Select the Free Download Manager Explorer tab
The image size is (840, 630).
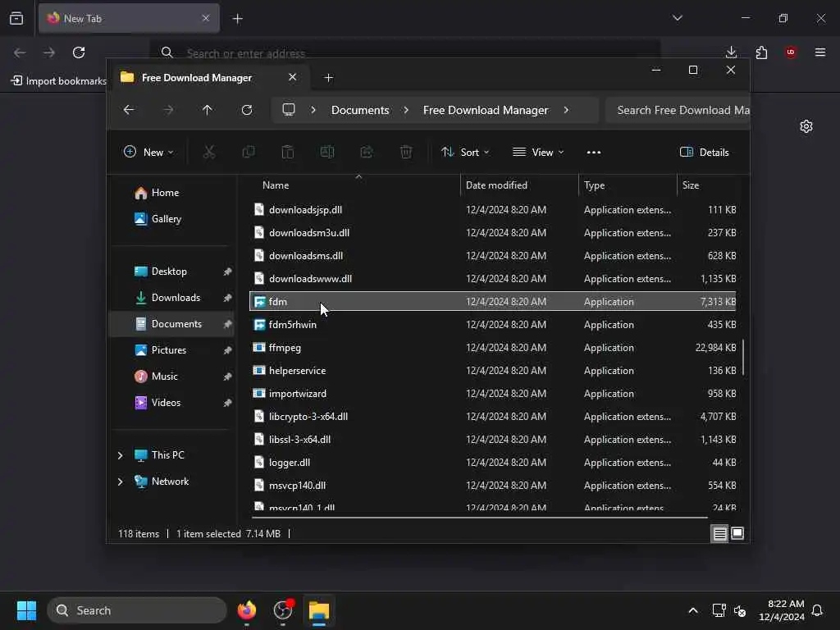[x=209, y=78]
